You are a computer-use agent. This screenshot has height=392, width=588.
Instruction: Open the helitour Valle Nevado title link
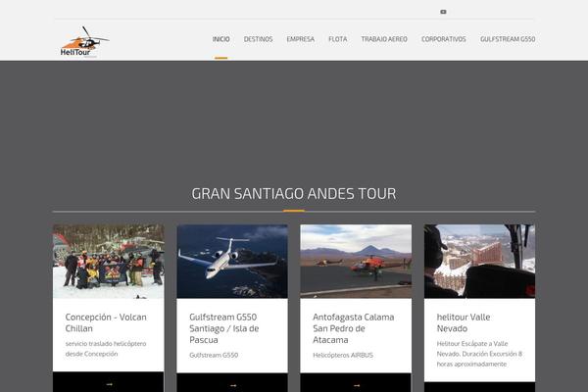coord(464,322)
